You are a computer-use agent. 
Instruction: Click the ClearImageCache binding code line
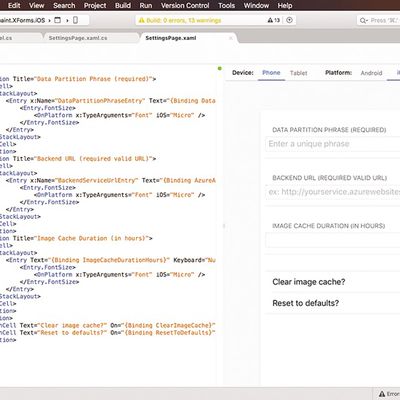click(108, 325)
